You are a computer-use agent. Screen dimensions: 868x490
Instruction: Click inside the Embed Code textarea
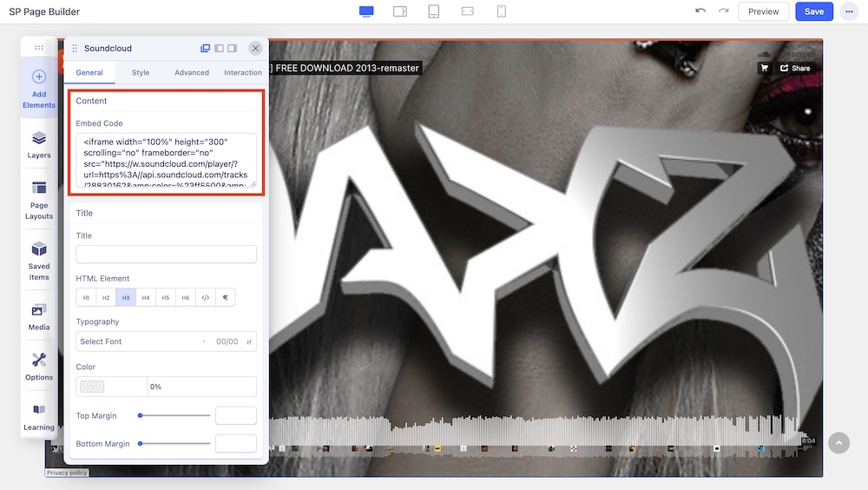pyautogui.click(x=166, y=160)
